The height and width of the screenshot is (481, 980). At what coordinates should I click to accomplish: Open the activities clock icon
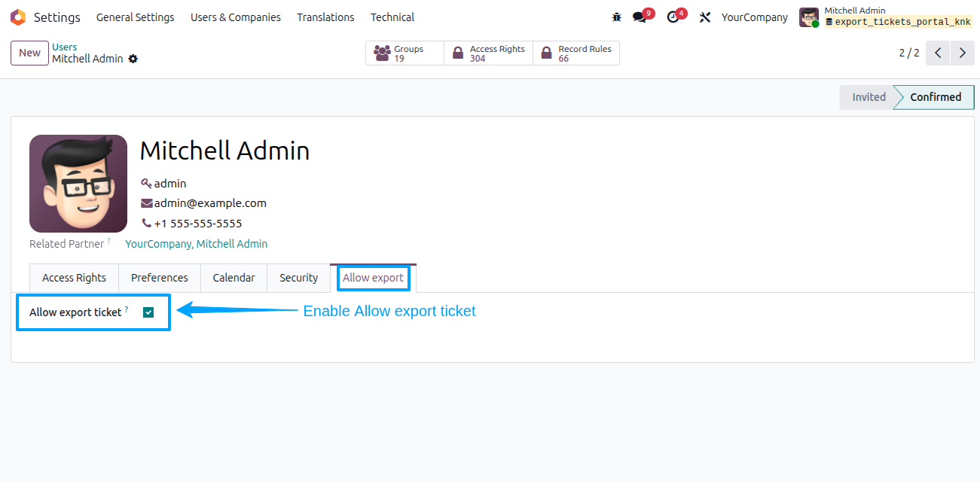pos(673,17)
